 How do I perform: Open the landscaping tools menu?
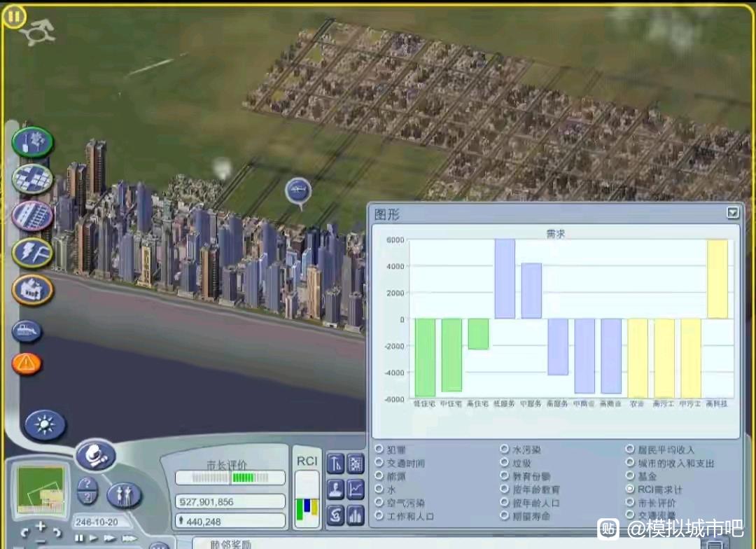click(32, 142)
